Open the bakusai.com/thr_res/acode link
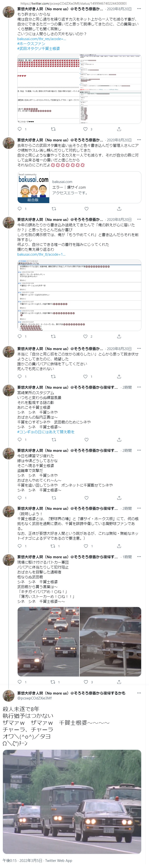This screenshot has height=868, width=149. pos(42,39)
